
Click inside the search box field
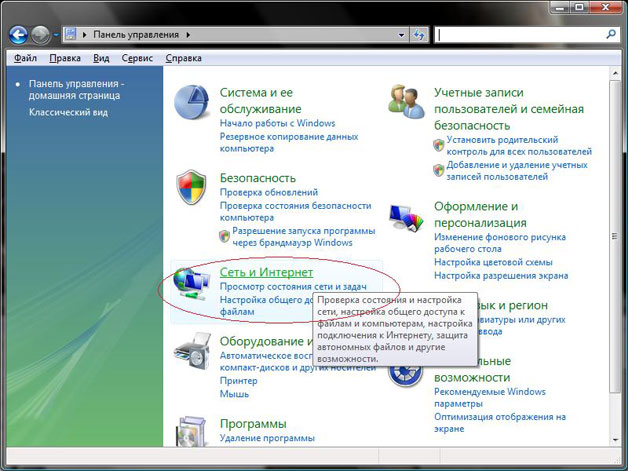pos(525,35)
